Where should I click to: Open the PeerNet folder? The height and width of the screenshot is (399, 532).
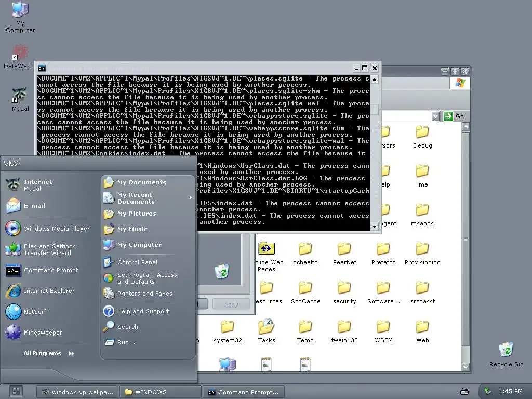344,254
